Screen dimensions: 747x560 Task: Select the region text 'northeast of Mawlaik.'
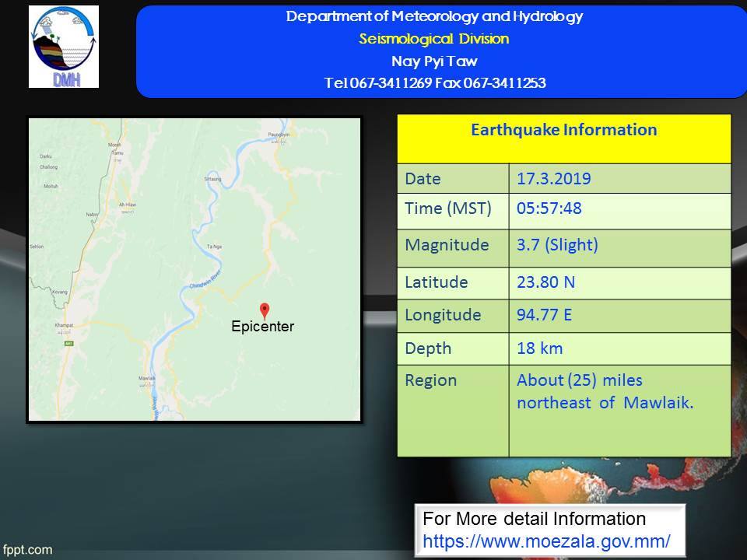pos(605,403)
